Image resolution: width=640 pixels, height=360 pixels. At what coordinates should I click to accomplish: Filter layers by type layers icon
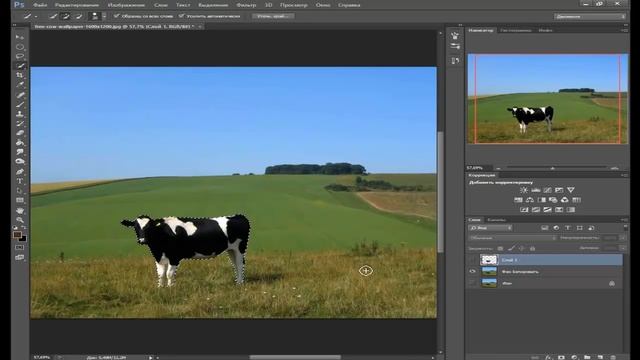point(568,228)
